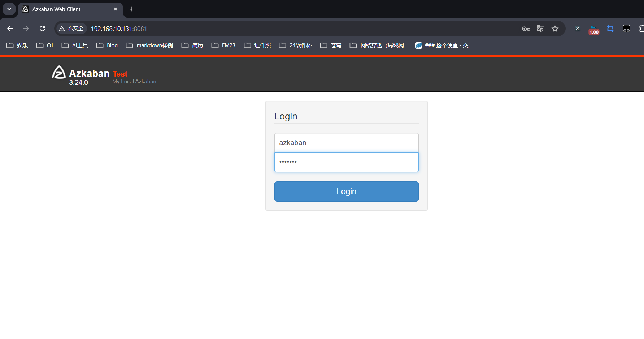Click the 不安全 security warning chip
Screen dimensions: 644x339
[71, 29]
